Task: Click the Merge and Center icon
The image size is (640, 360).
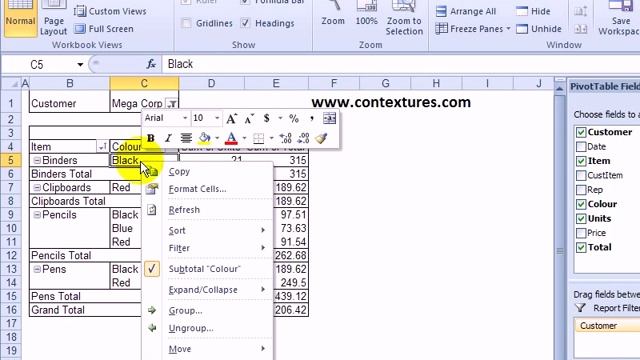Action: click(329, 118)
